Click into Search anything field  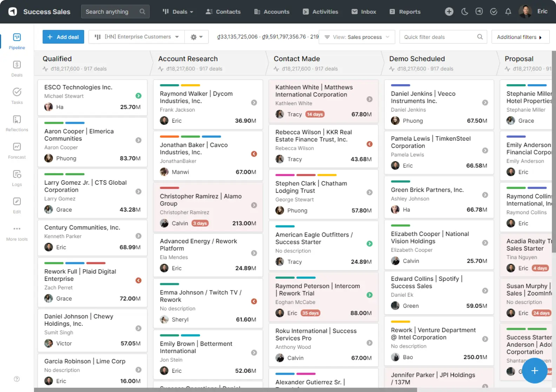pos(115,12)
